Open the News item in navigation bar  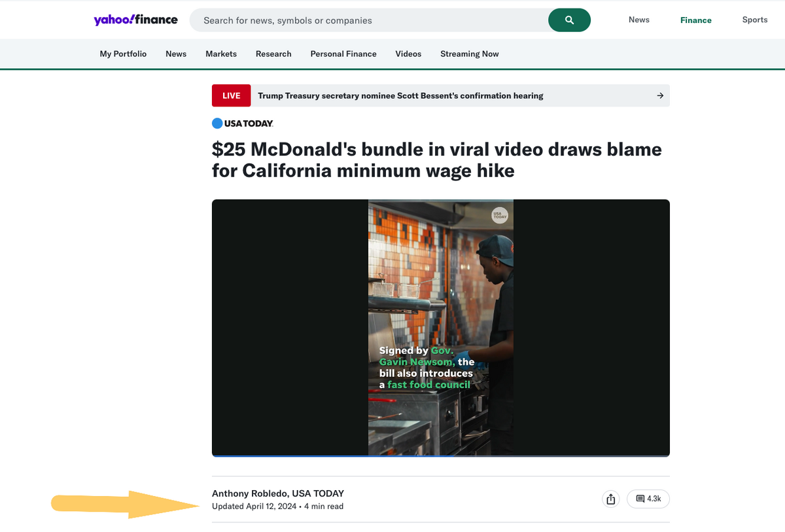176,54
